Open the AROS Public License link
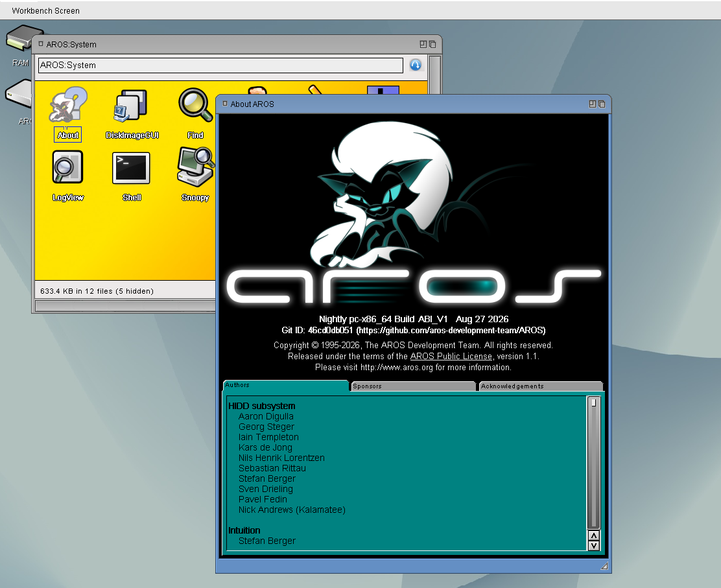Image resolution: width=721 pixels, height=588 pixels. pyautogui.click(x=451, y=357)
